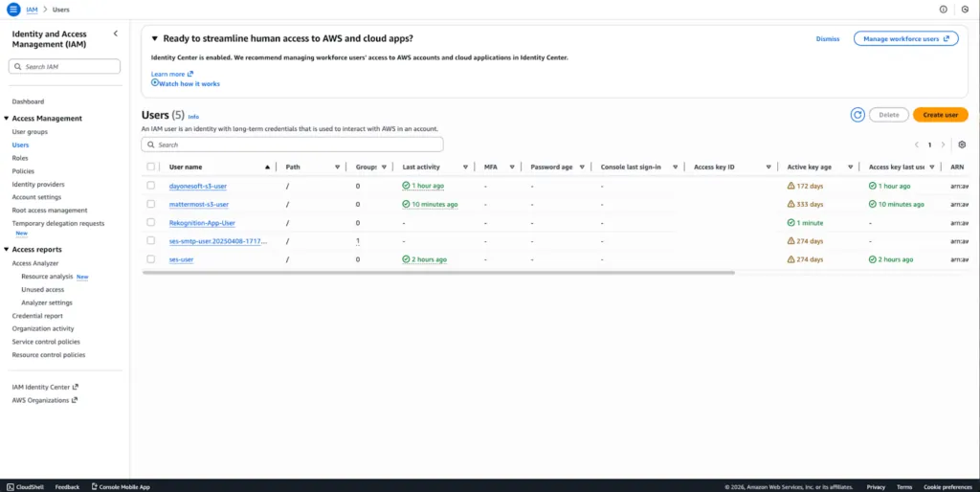The image size is (980, 492).
Task: Open Temporary delegation requests in sidebar
Action: pyautogui.click(x=58, y=223)
